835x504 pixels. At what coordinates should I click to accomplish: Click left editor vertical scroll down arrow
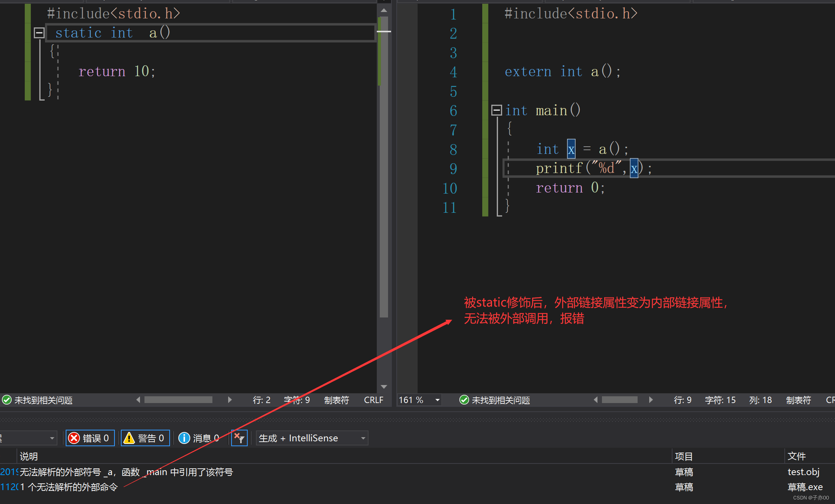pos(384,387)
